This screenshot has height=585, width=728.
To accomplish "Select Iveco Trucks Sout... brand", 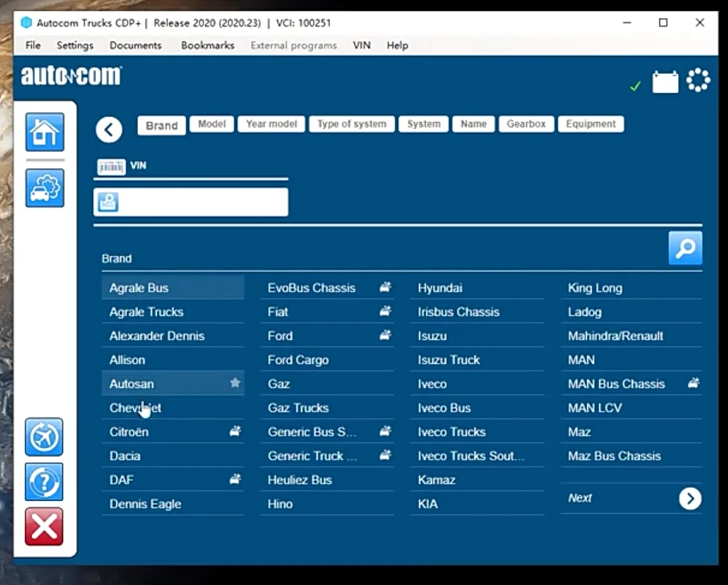I will [x=477, y=456].
